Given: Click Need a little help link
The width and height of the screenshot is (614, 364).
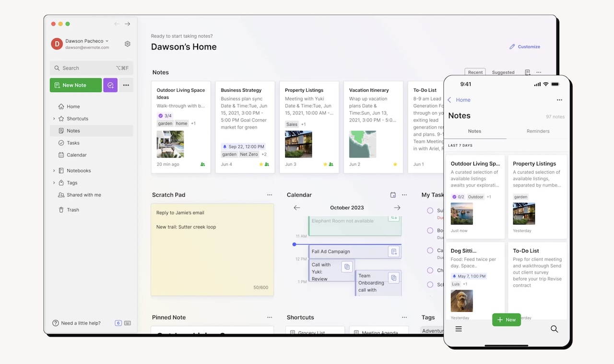Looking at the screenshot, I should [77, 323].
